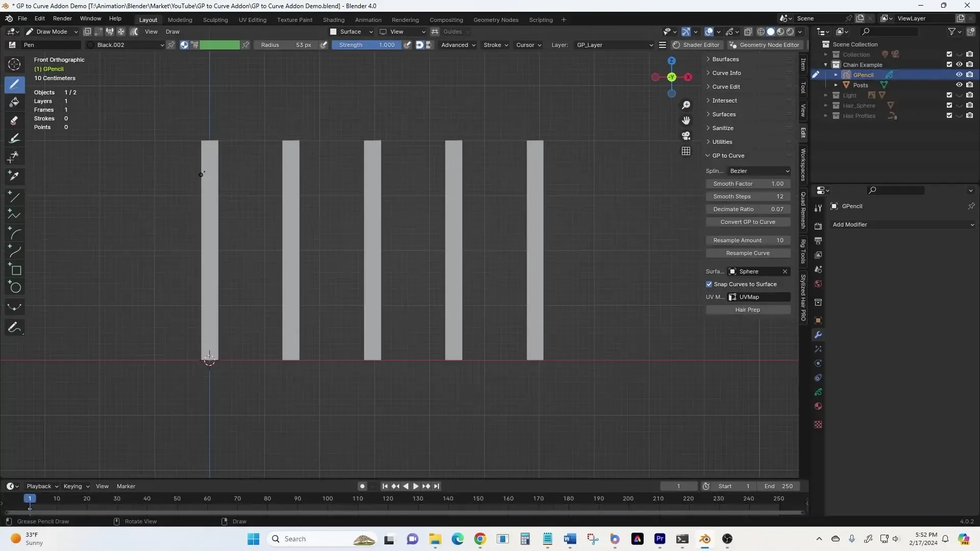Adjust the Strength slider in the header
The height and width of the screenshot is (551, 980).
tap(366, 45)
